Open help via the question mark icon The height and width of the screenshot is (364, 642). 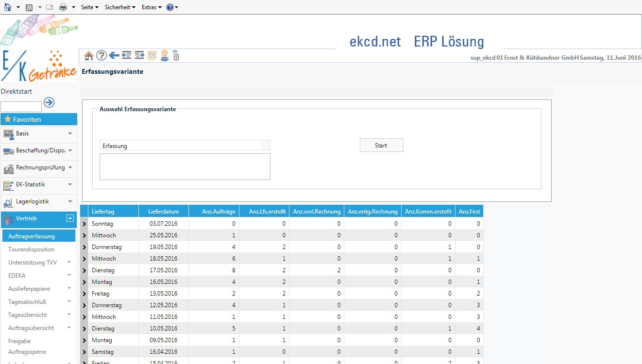tap(101, 56)
